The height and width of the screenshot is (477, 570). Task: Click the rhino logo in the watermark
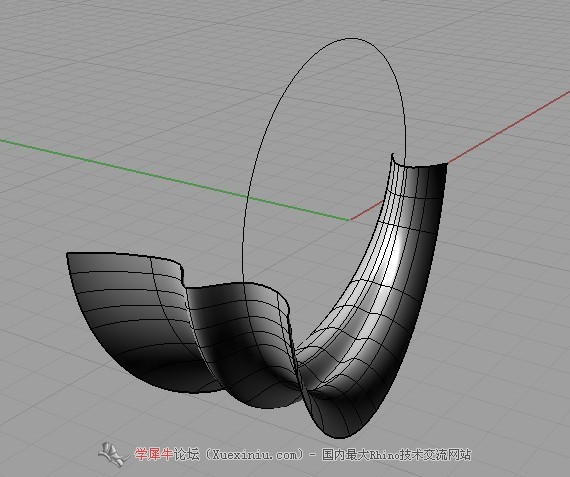point(113,454)
